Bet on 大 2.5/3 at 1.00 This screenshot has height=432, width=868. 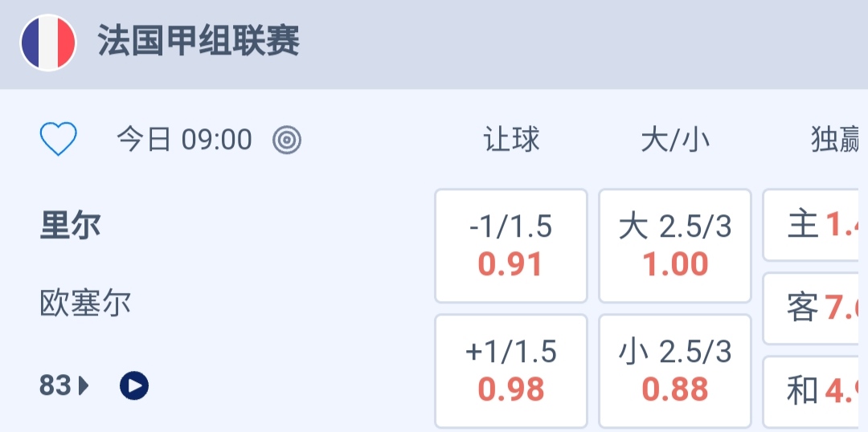point(675,246)
